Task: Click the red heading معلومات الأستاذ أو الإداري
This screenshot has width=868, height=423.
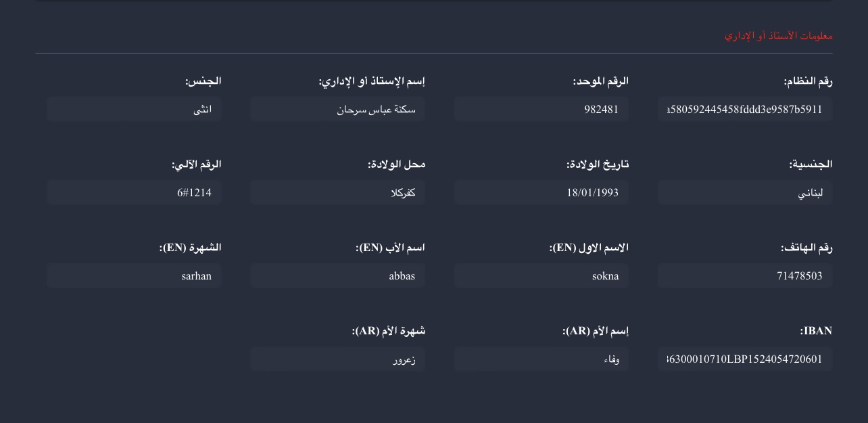Action: (778, 35)
